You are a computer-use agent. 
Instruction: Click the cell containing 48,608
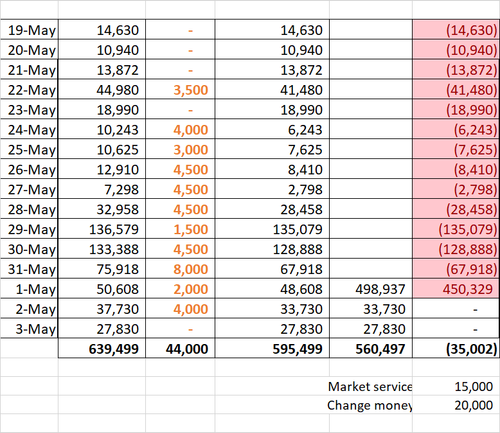(x=272, y=289)
